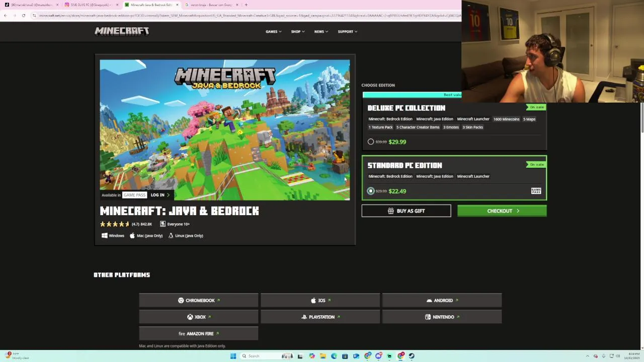Click the browser back arrow

point(6,16)
